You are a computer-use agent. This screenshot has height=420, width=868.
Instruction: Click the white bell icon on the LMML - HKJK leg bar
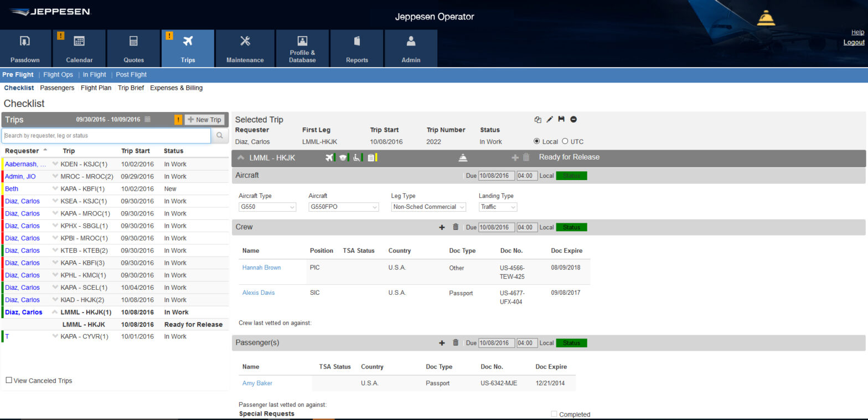click(x=463, y=157)
